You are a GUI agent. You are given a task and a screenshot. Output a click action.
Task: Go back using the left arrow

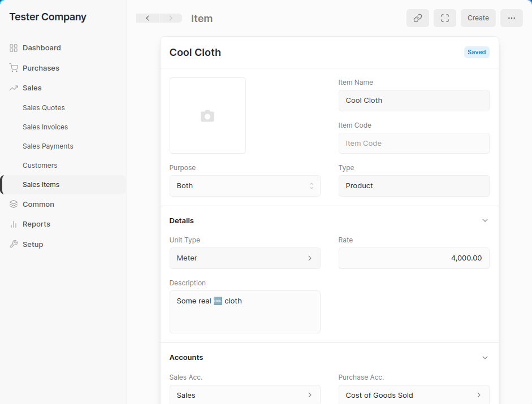(148, 18)
